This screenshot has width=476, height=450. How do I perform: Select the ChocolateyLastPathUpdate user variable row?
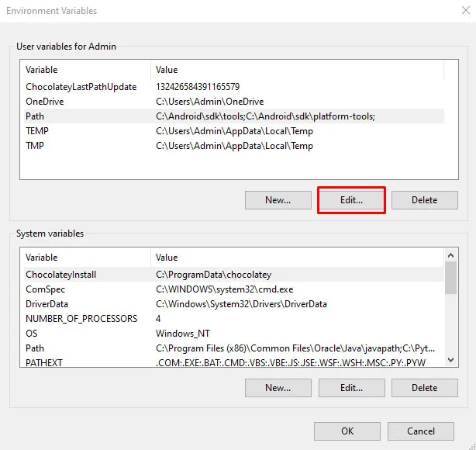tap(81, 87)
